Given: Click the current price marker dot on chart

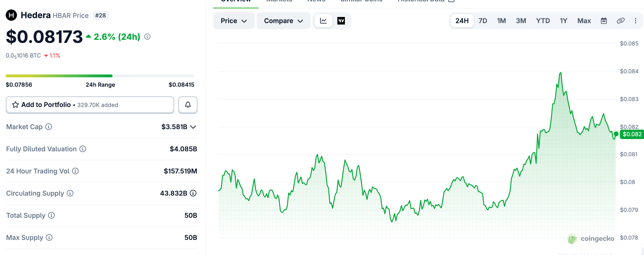Looking at the screenshot, I should click(x=616, y=134).
